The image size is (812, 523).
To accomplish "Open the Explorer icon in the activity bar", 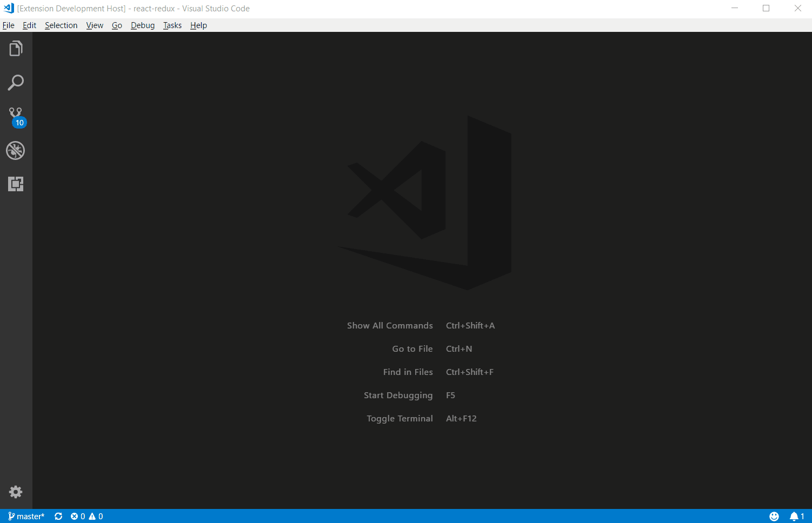I will tap(16, 48).
